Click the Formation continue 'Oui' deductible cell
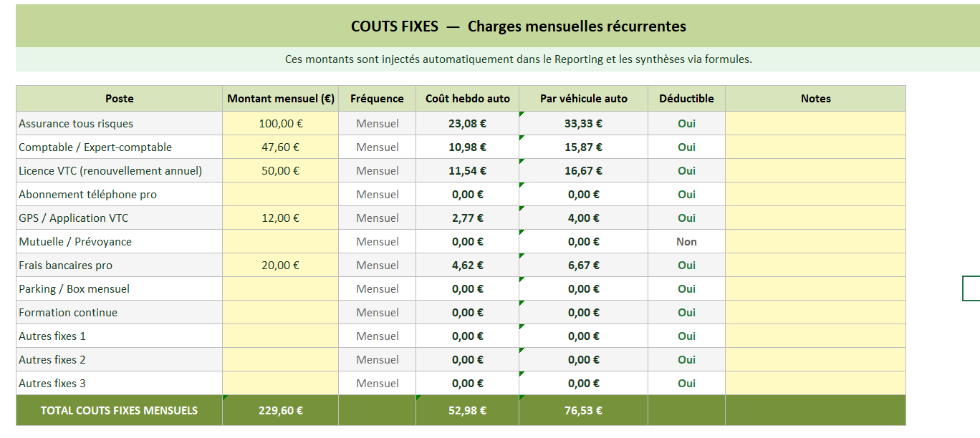The width and height of the screenshot is (980, 438). 686,312
